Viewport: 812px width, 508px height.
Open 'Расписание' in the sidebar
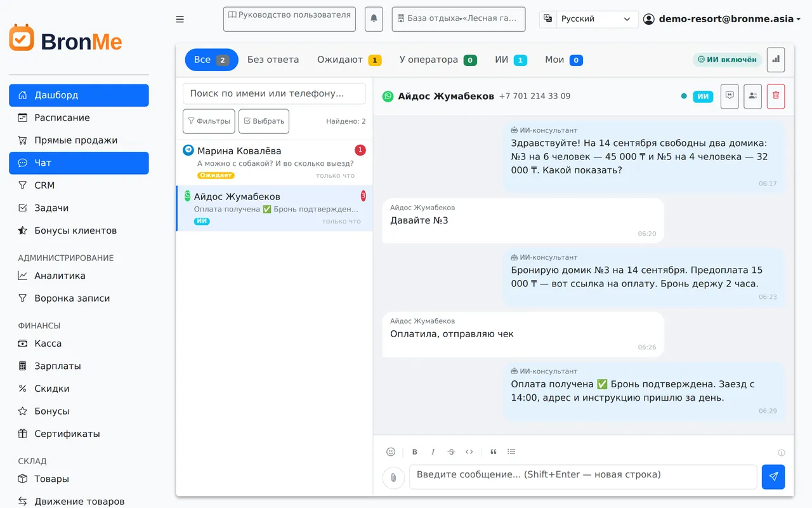click(79, 117)
